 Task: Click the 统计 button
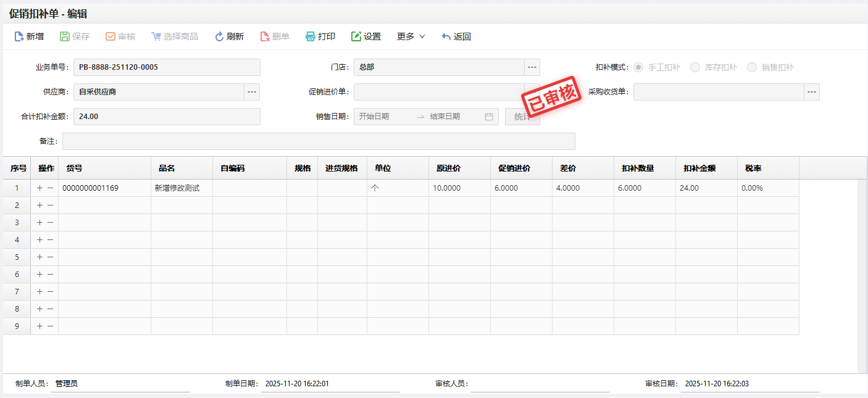pyautogui.click(x=522, y=117)
